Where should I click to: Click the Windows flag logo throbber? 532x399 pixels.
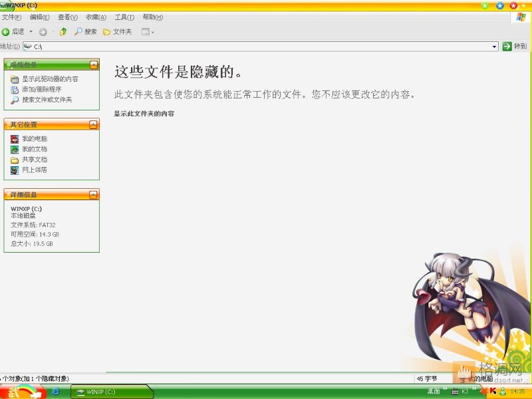(x=521, y=17)
